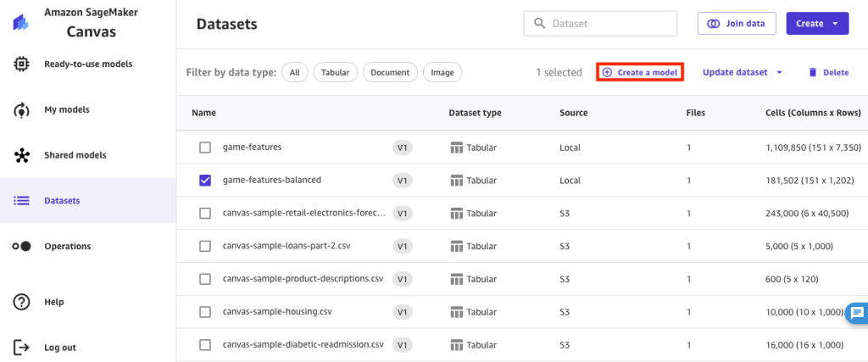Click Tabular icon in canvas-sample-housing.csv row
The image size is (868, 362).
tap(457, 312)
